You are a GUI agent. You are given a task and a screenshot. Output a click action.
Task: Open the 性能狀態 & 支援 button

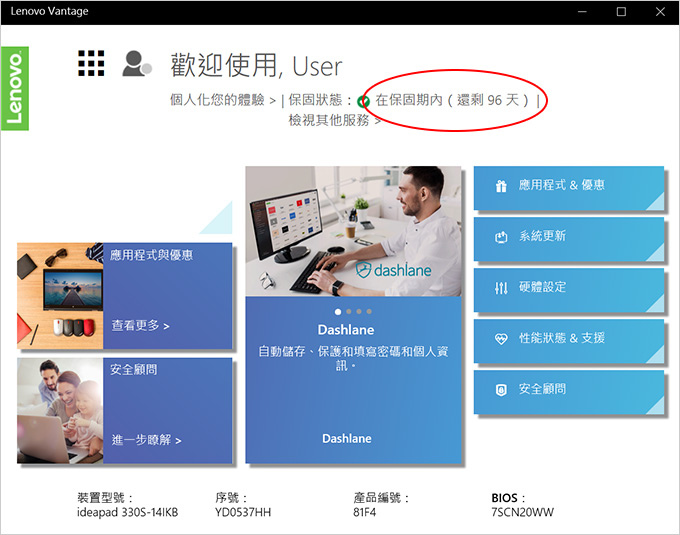569,341
